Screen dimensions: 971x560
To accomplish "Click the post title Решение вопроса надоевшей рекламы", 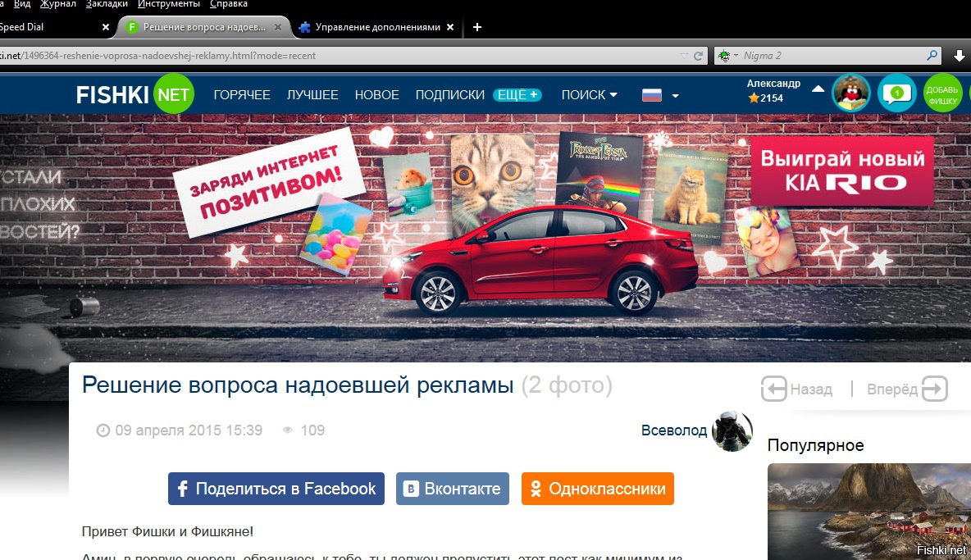I will (x=298, y=385).
